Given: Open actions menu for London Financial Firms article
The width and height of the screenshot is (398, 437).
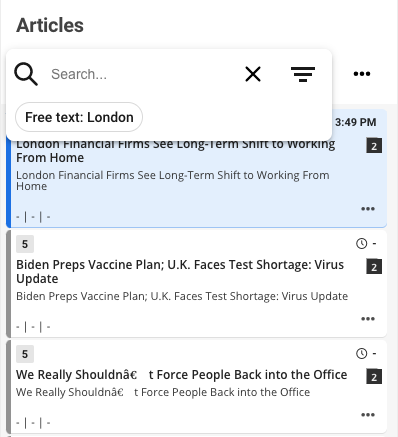Looking at the screenshot, I should (368, 209).
